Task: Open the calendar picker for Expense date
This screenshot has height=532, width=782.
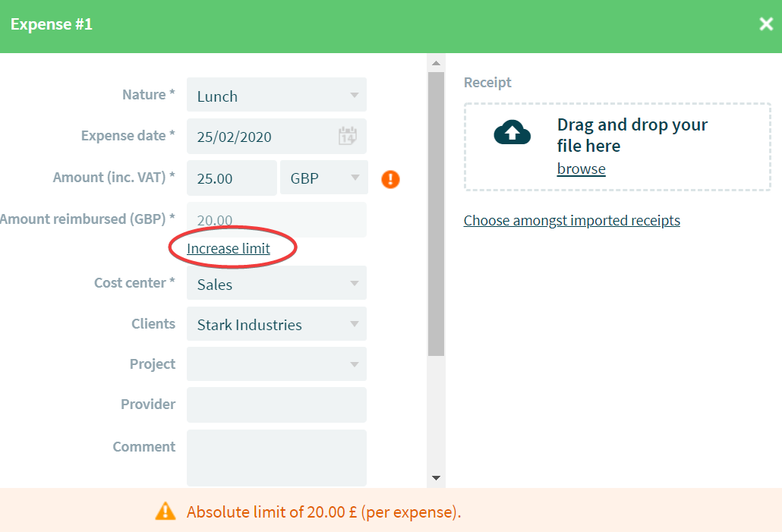Action: pos(348,136)
